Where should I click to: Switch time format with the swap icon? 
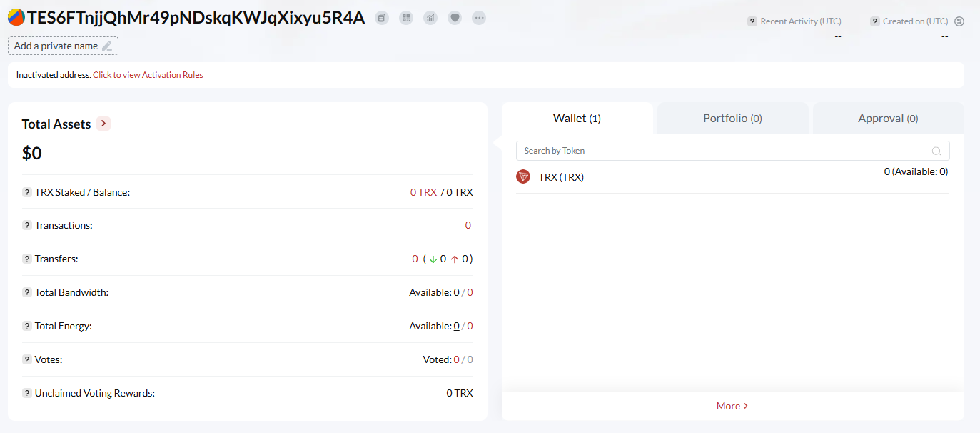click(959, 21)
